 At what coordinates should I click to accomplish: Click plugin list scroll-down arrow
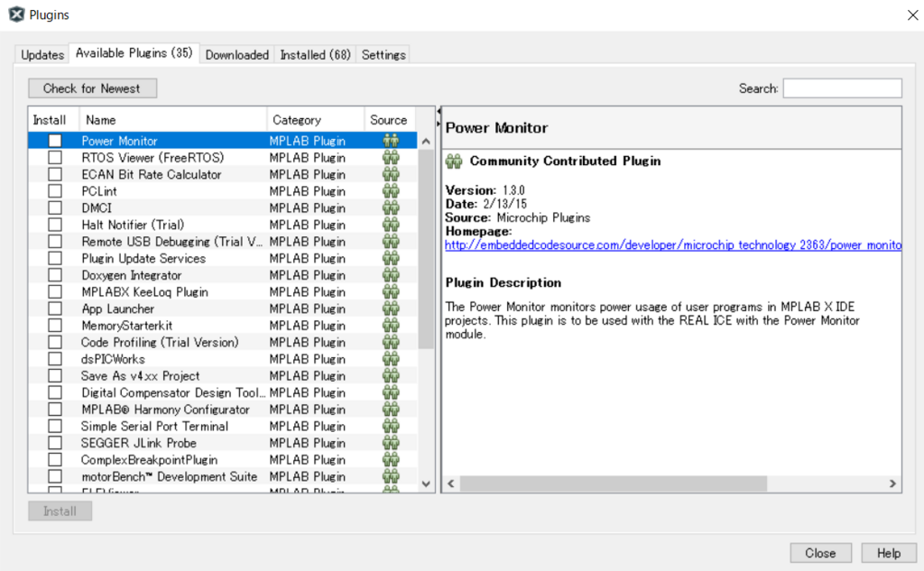(426, 484)
